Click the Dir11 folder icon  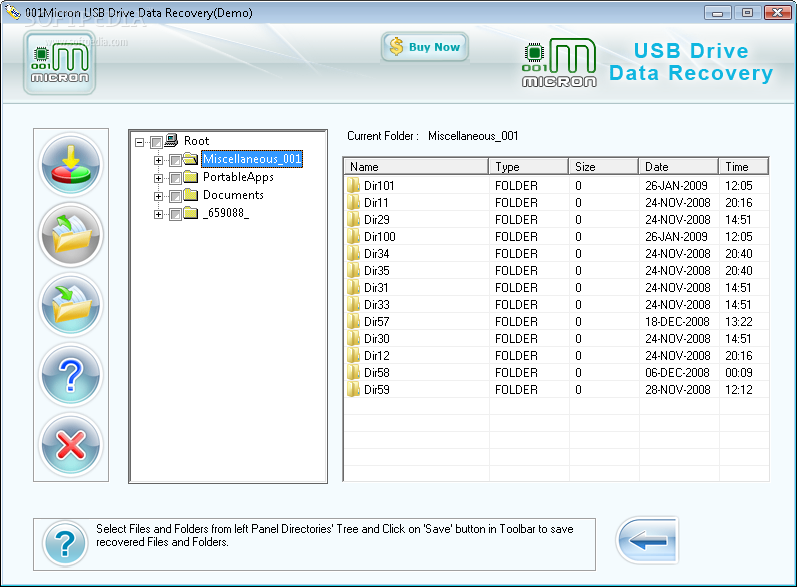pos(353,202)
